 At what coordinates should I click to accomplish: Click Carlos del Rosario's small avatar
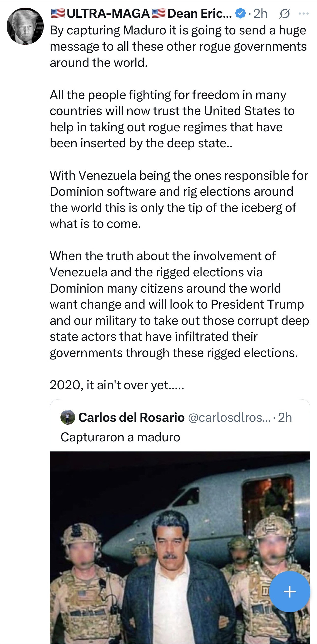(68, 417)
